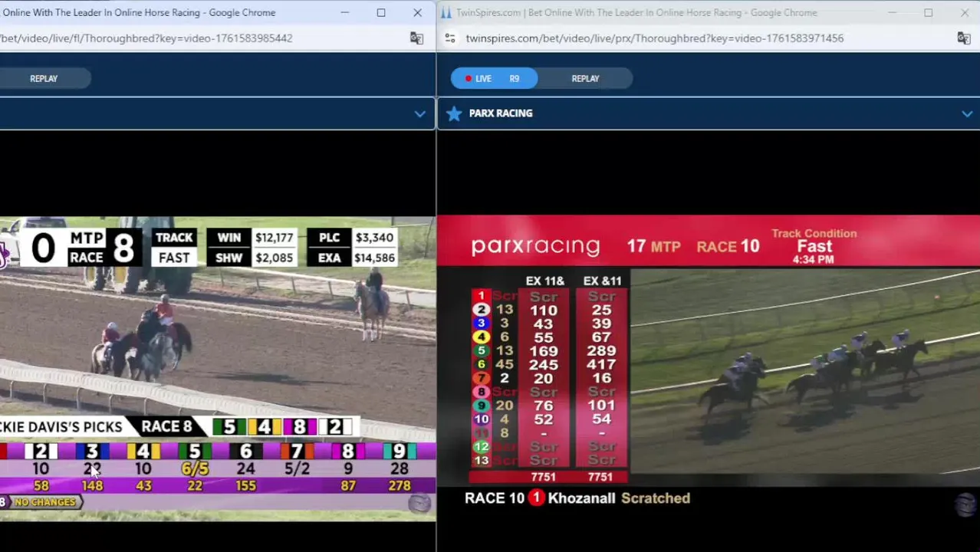Image resolution: width=980 pixels, height=552 pixels.
Task: Click the REPLAY button in left window
Action: (x=44, y=78)
